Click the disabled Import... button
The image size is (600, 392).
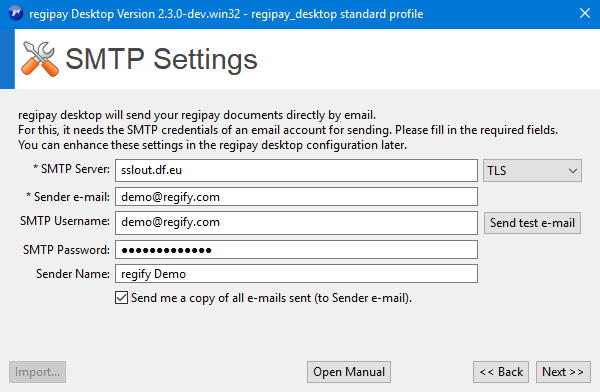click(38, 372)
